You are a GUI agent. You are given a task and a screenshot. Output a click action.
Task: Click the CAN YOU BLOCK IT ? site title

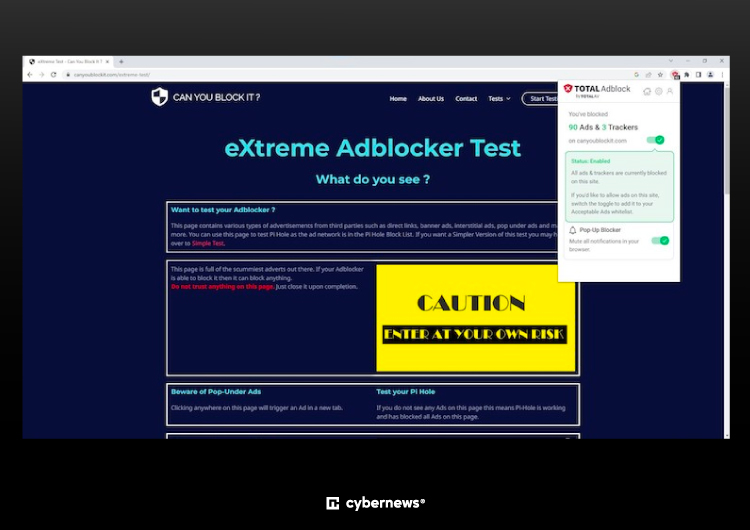tap(216, 98)
